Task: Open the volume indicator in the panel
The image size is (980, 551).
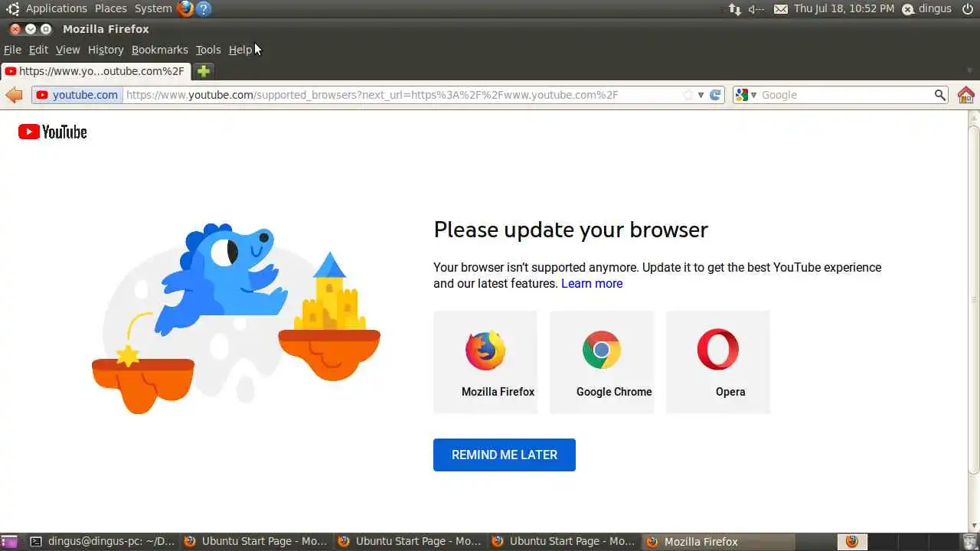Action: [x=756, y=9]
